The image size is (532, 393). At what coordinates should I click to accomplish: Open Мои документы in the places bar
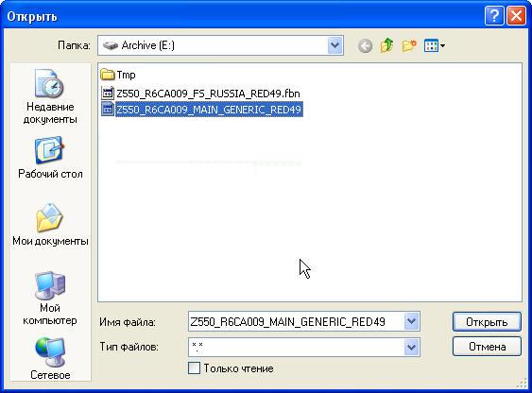[50, 225]
